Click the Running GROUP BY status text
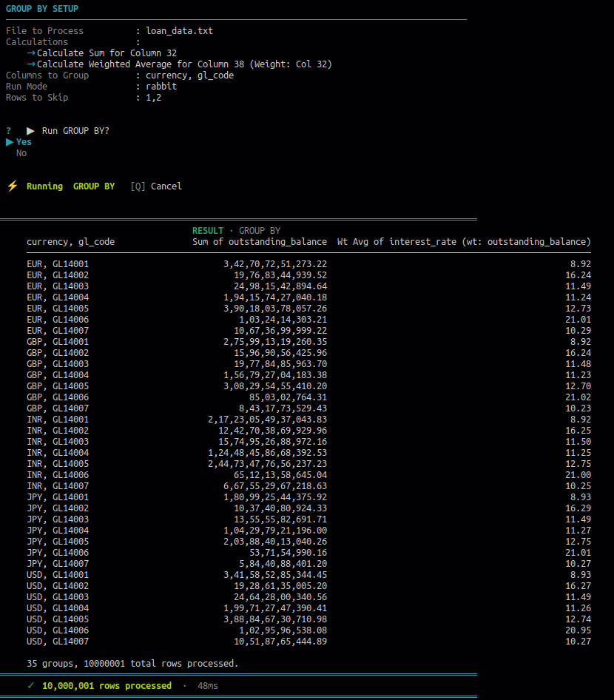This screenshot has width=614, height=700. (x=70, y=186)
